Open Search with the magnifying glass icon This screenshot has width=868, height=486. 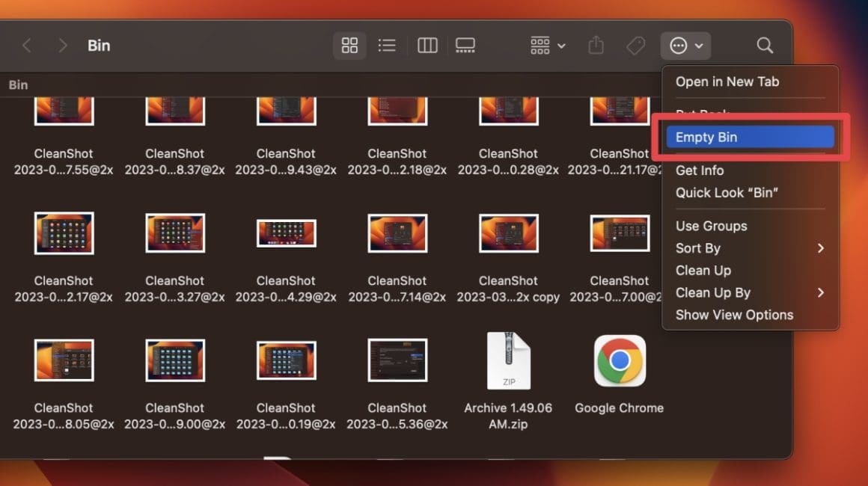[x=765, y=45]
